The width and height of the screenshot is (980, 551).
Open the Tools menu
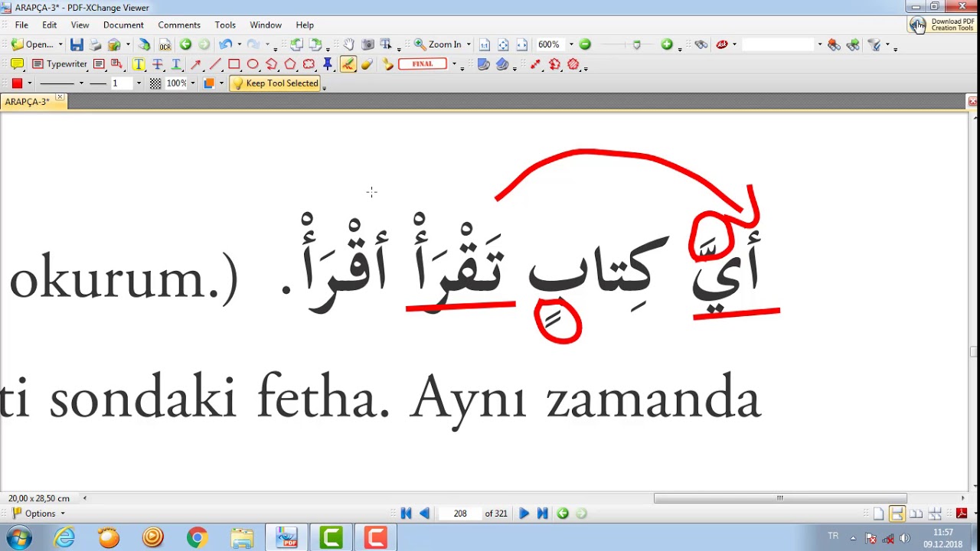(225, 24)
